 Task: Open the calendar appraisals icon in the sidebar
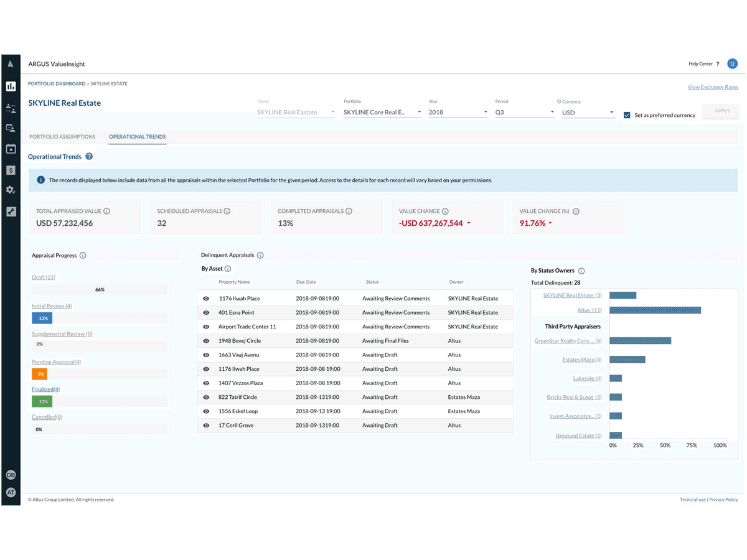pos(11,149)
